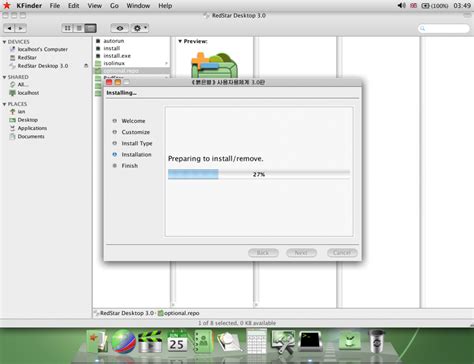The image size is (474, 364).
Task: Collapse the PLACES section
Action: 4,104
